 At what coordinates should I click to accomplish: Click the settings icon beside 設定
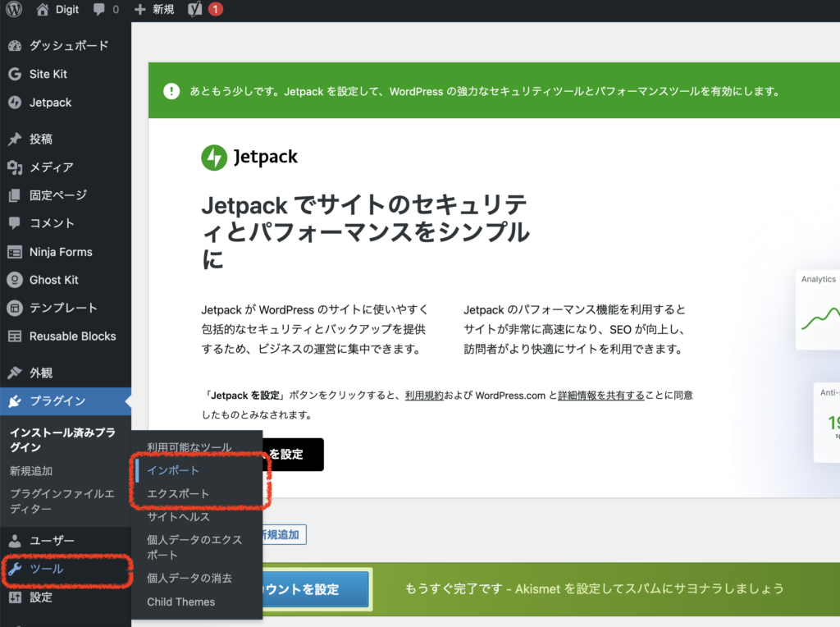(x=15, y=597)
